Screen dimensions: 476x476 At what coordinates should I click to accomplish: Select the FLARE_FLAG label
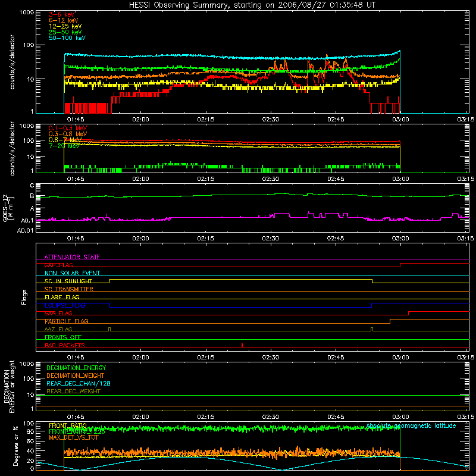pyautogui.click(x=62, y=297)
